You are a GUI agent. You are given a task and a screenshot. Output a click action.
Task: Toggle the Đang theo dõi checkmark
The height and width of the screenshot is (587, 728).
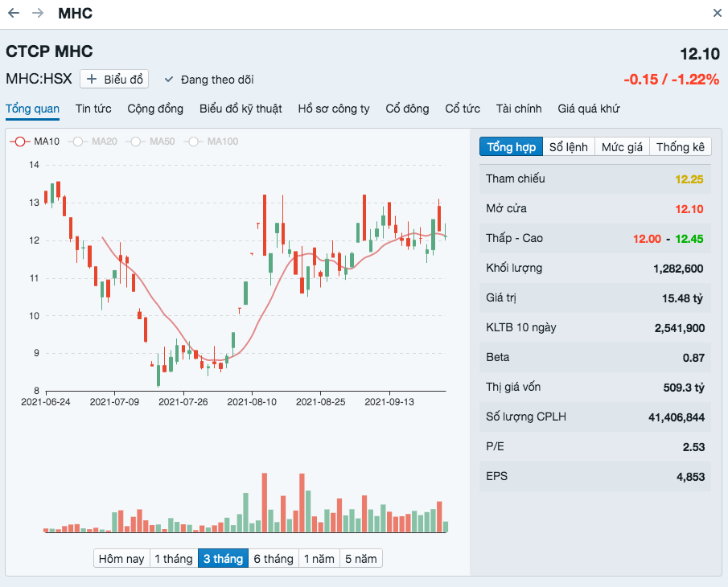pos(169,80)
